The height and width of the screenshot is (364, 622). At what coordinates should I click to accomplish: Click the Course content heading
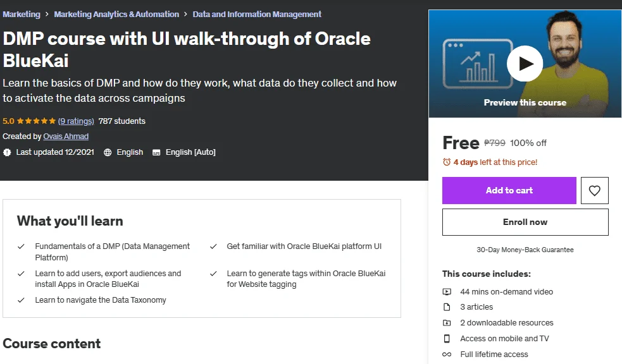click(51, 344)
